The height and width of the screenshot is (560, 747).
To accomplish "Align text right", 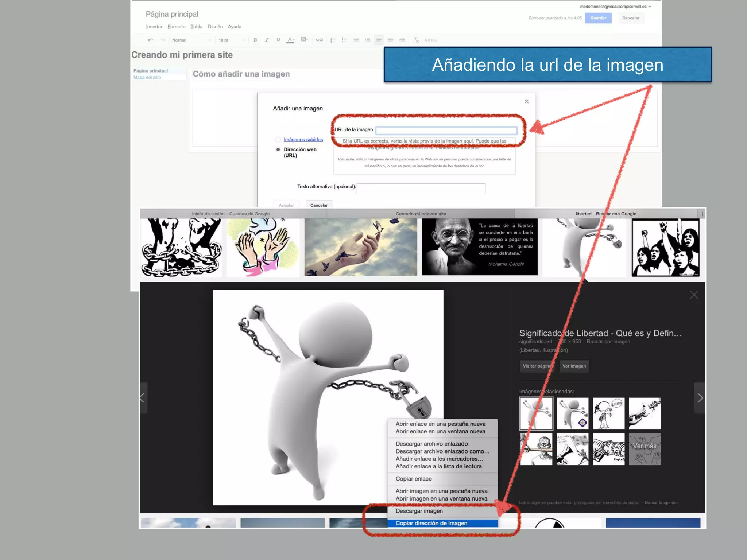I will click(x=402, y=40).
